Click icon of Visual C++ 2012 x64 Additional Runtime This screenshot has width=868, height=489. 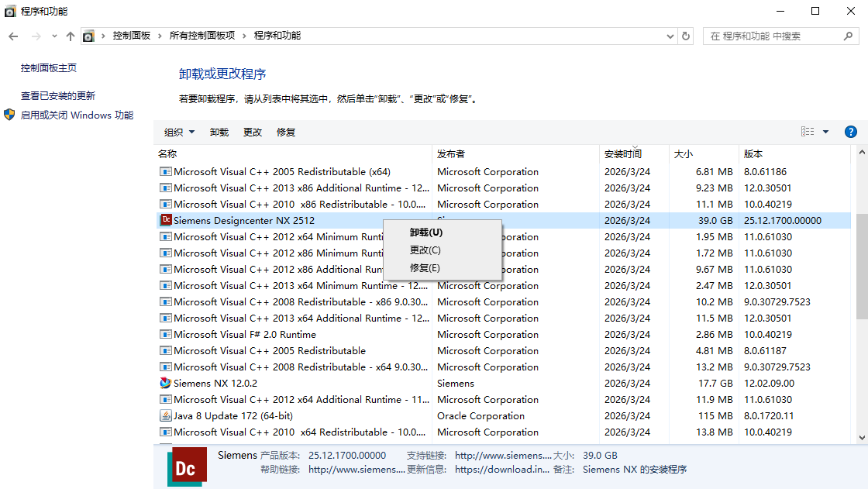pyautogui.click(x=166, y=399)
